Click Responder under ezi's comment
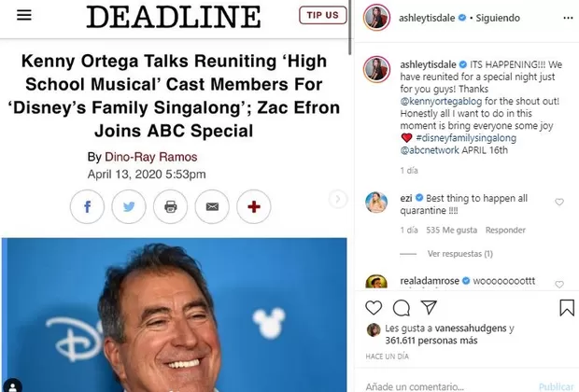Image resolution: width=579 pixels, height=392 pixels. coord(505,231)
